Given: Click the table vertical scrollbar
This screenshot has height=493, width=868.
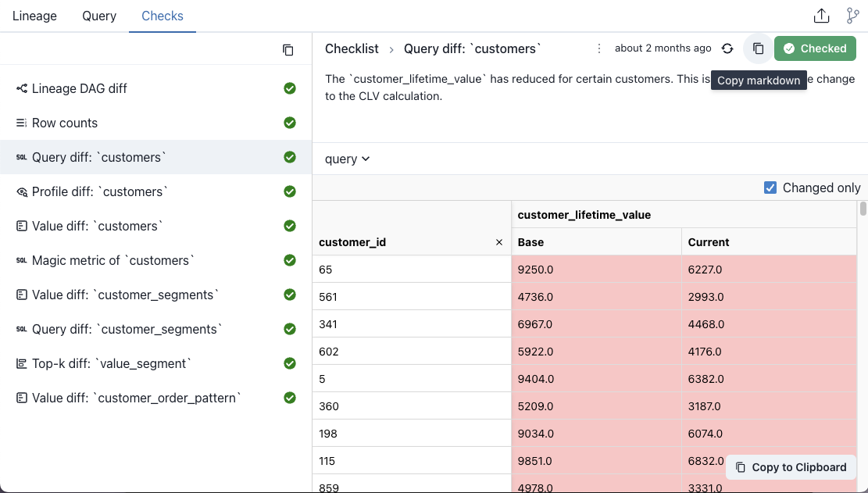Looking at the screenshot, I should (863, 209).
